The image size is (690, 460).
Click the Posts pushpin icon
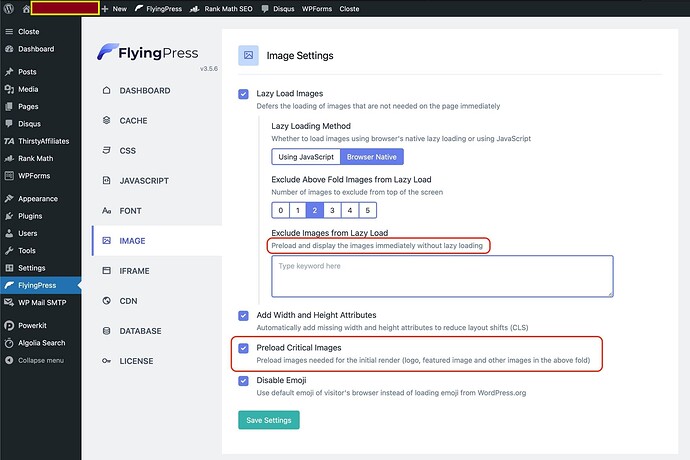(x=9, y=72)
